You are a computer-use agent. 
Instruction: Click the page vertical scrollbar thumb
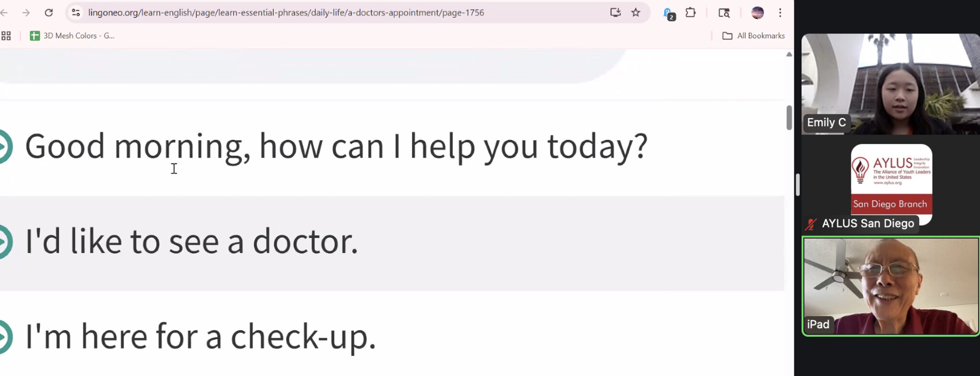789,117
